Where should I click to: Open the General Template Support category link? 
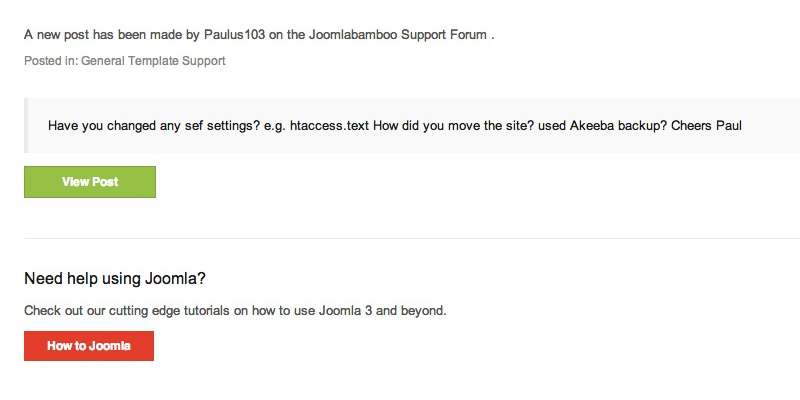pos(153,61)
